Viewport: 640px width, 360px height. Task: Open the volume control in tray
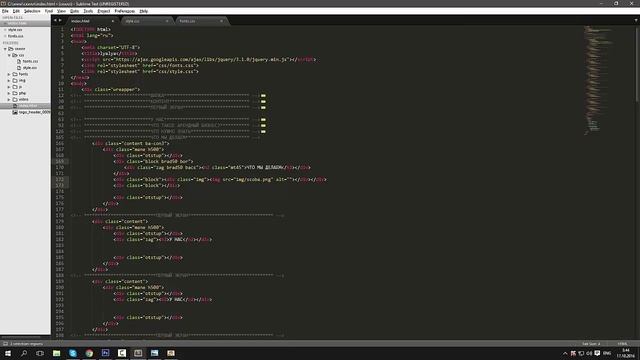589,353
